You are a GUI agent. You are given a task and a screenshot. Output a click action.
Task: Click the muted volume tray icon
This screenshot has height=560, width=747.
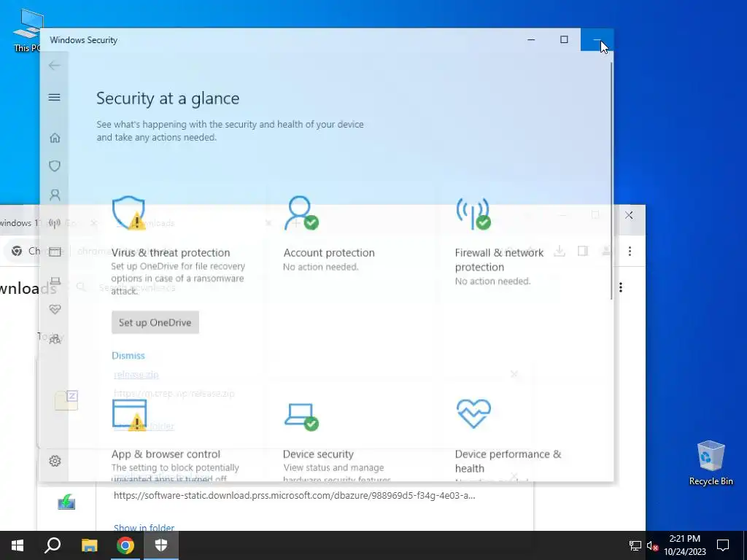[652, 545]
